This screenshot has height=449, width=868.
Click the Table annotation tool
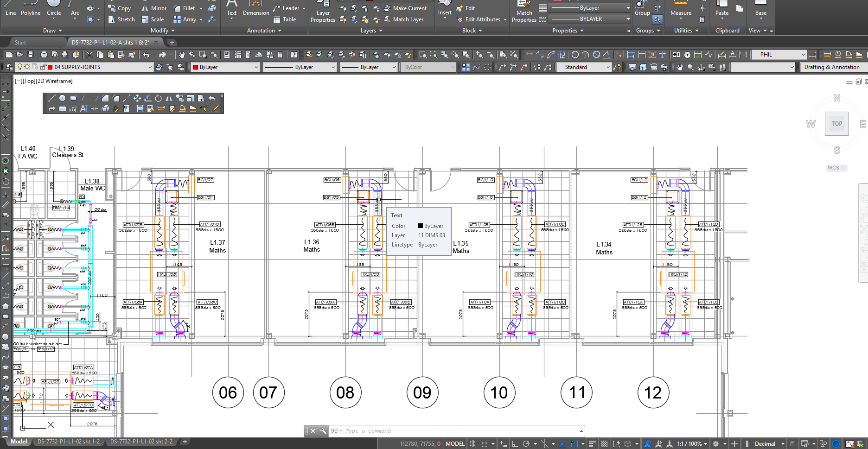click(285, 19)
